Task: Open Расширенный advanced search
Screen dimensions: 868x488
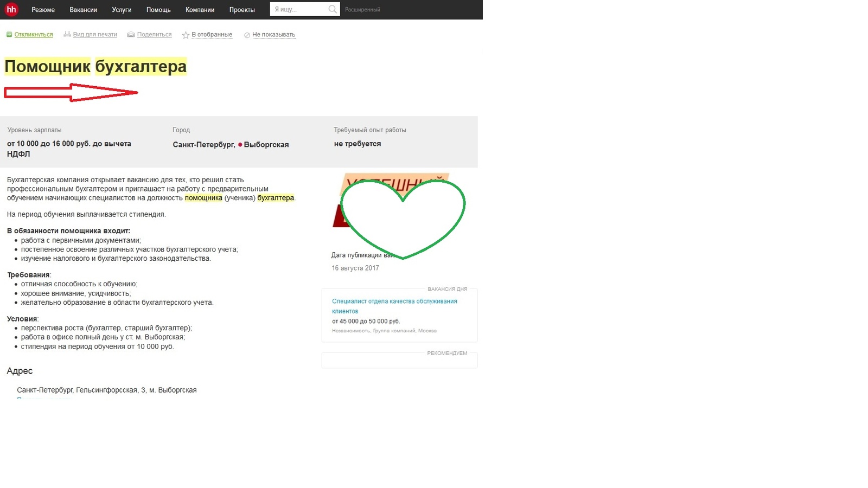Action: [x=362, y=10]
